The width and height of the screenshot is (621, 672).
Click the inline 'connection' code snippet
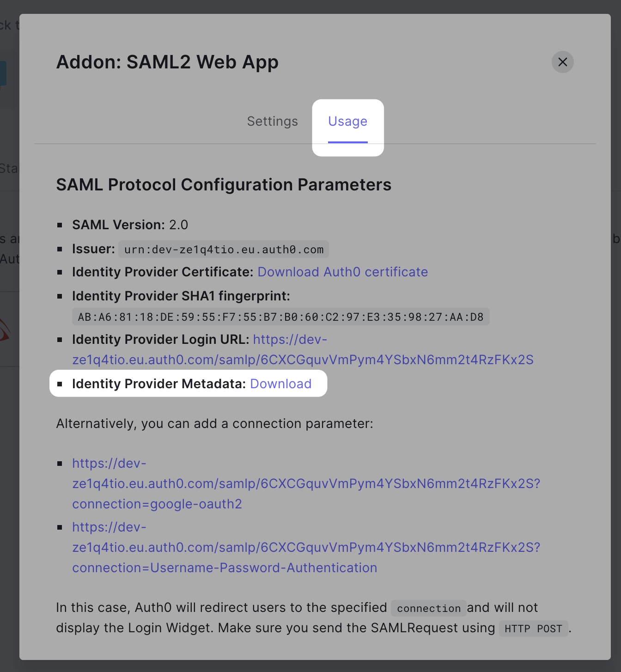pos(428,608)
